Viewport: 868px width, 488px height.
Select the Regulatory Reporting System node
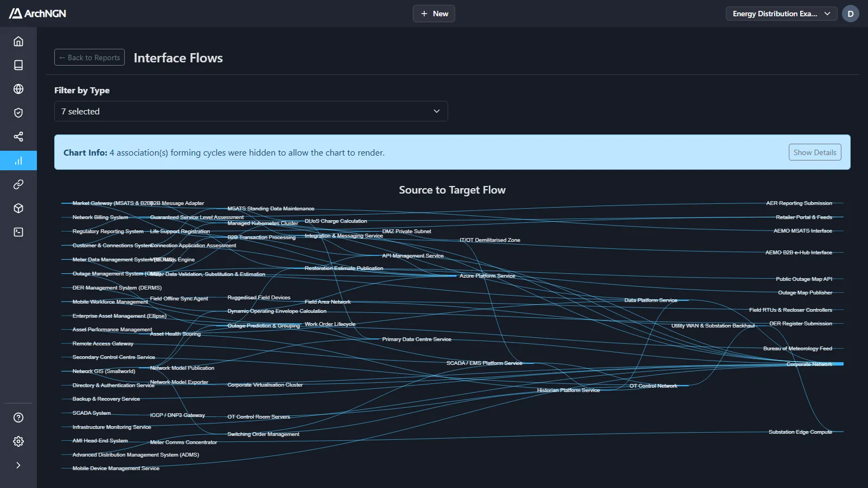coord(108,232)
